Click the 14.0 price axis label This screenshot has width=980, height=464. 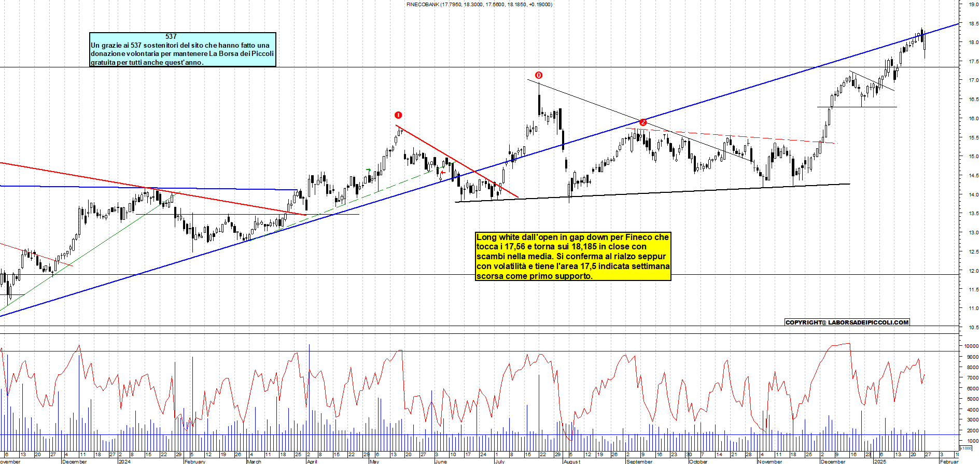click(973, 195)
